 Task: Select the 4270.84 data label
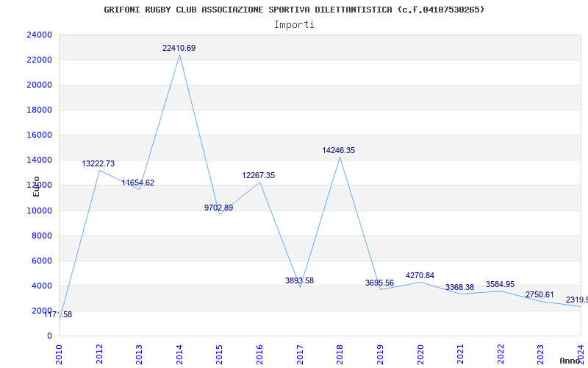(x=420, y=275)
